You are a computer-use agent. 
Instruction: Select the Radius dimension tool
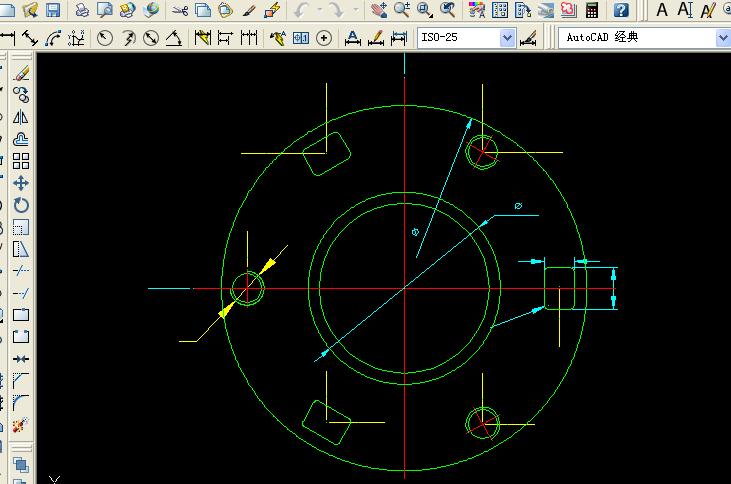click(x=104, y=38)
